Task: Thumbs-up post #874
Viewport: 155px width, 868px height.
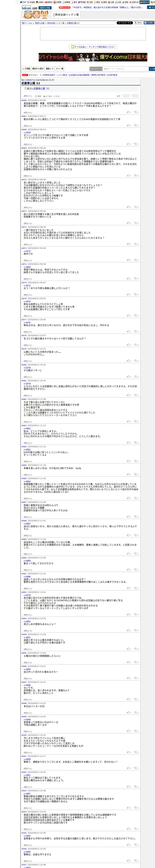Action: (129, 278)
